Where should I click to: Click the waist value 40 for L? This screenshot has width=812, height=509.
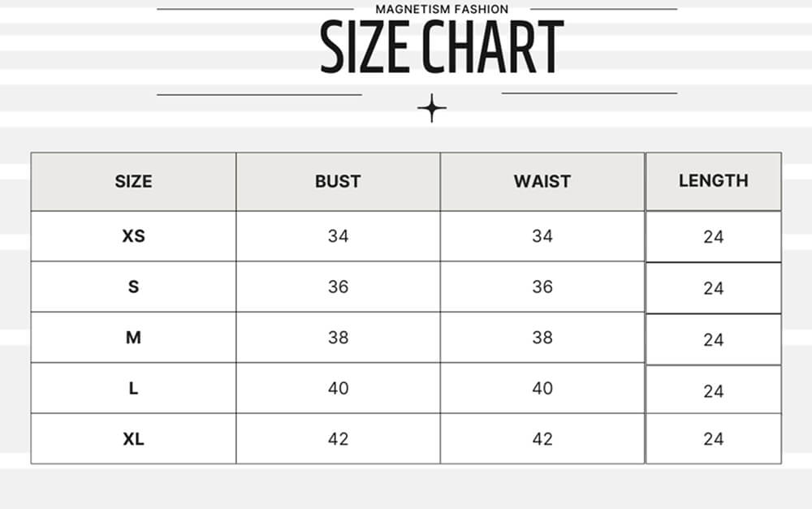542,388
